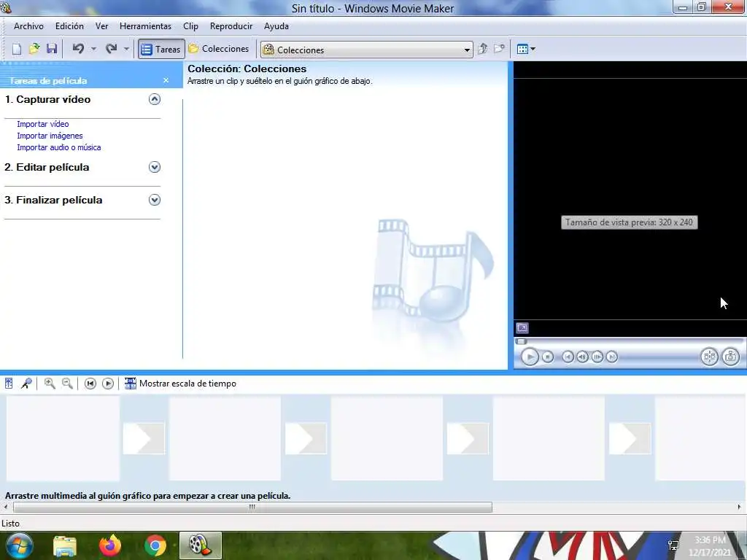Create a new collection folder
This screenshot has width=747, height=560.
pyautogui.click(x=499, y=49)
